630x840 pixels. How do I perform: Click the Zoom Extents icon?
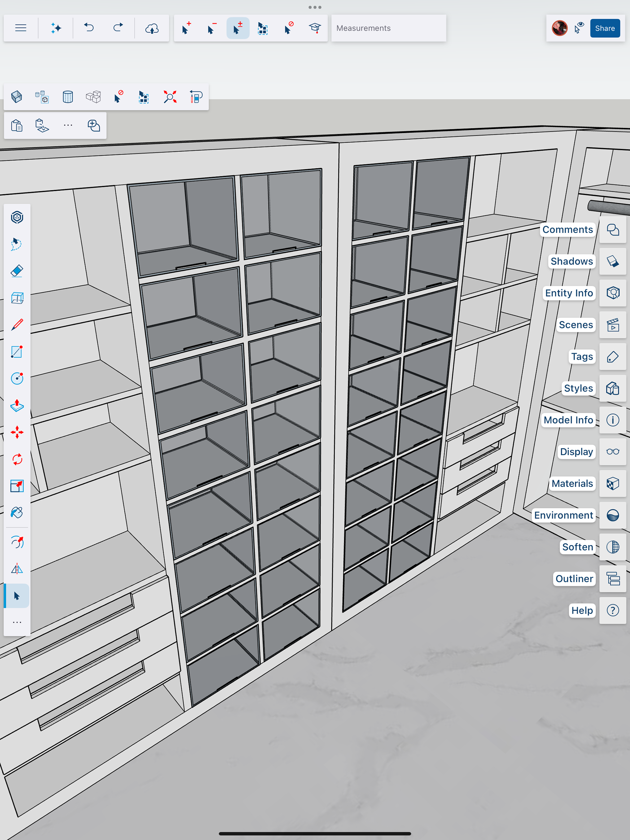click(x=170, y=97)
